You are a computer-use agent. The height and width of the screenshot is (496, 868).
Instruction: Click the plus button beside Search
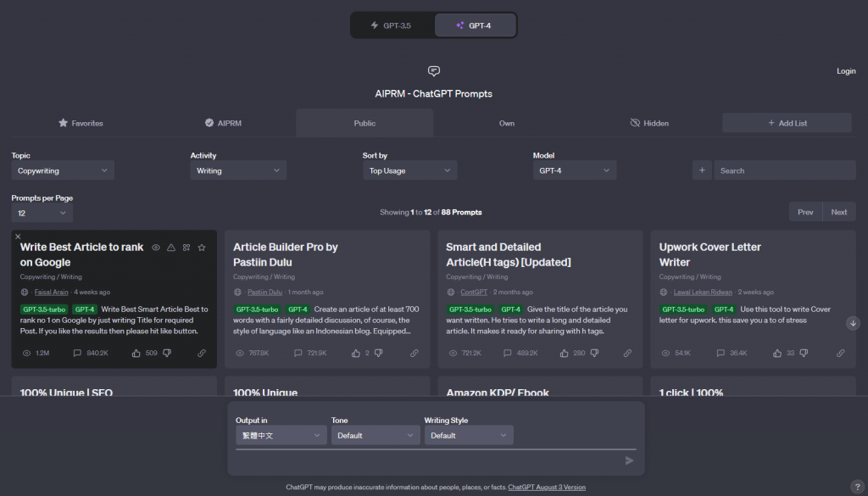coord(702,170)
